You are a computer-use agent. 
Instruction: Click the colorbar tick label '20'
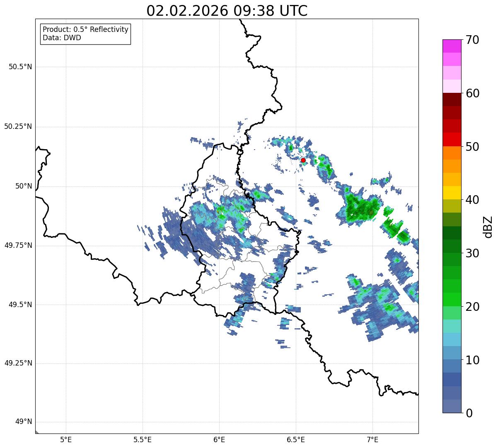click(472, 307)
